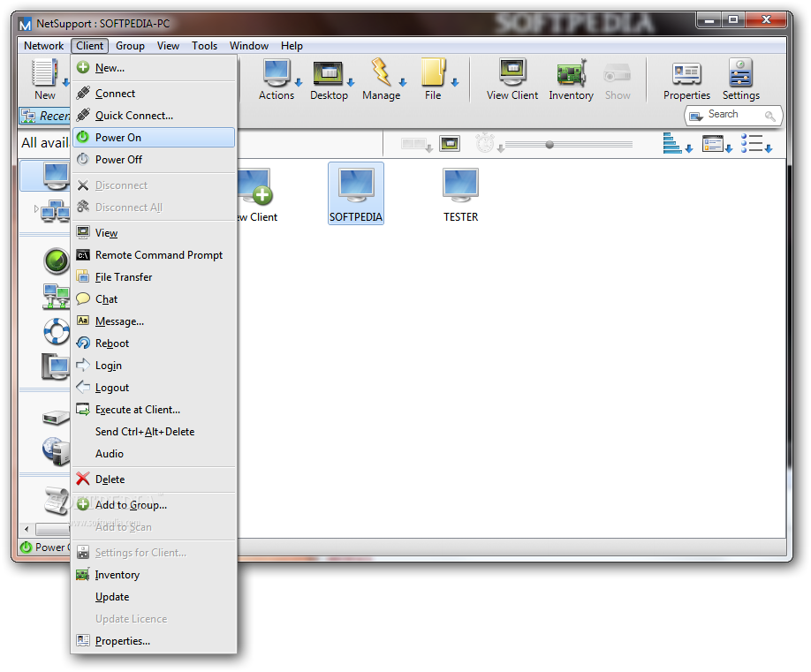811x672 pixels.
Task: Choose Send Ctrl+Alt+Delete entry
Action: pyautogui.click(x=154, y=432)
